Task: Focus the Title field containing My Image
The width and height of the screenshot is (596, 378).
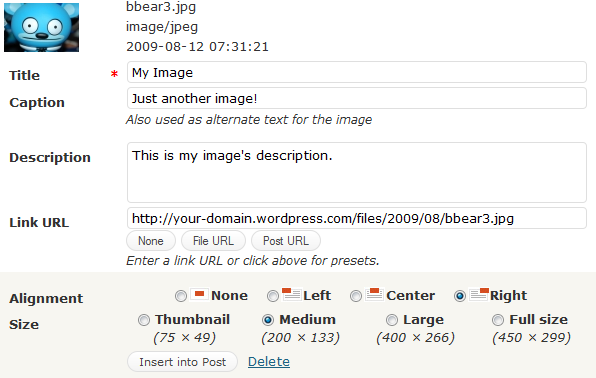Action: [x=357, y=72]
